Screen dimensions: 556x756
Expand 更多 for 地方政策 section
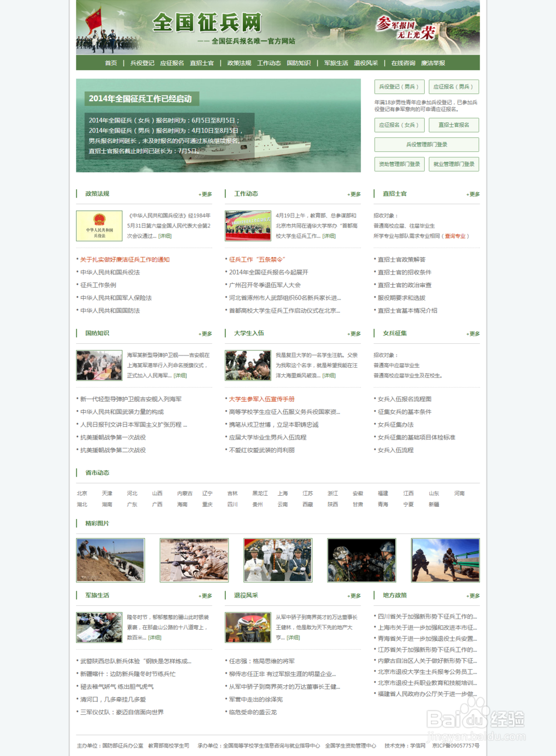coord(473,596)
